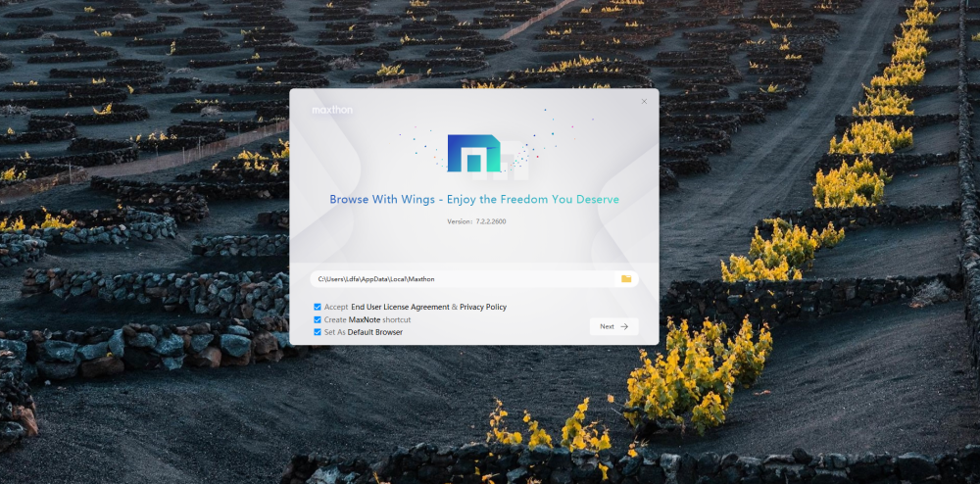Click the folder icon to browse install location
The width and height of the screenshot is (980, 484).
pyautogui.click(x=625, y=279)
